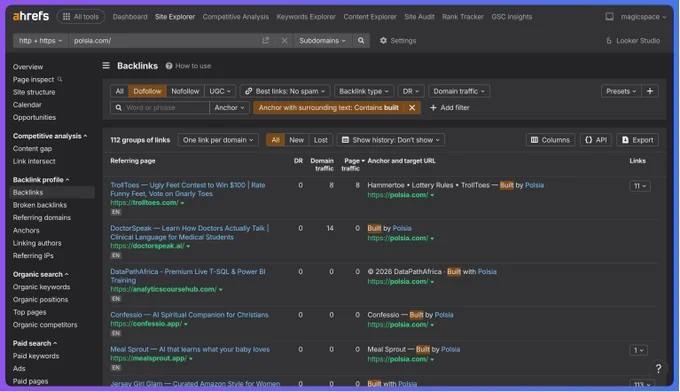Open the DR filter dropdown
Viewport: 680px width, 392px height.
411,91
